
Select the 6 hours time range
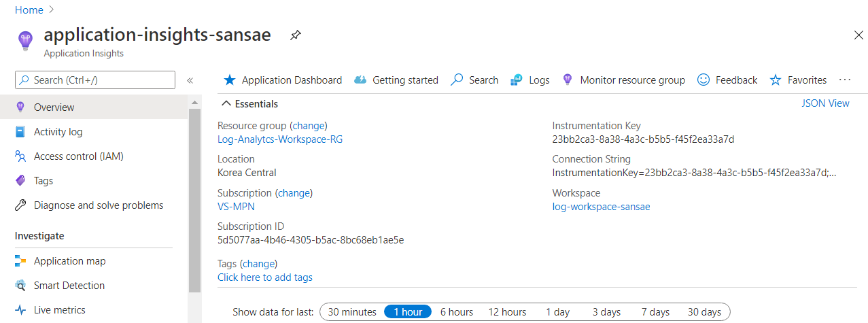456,312
